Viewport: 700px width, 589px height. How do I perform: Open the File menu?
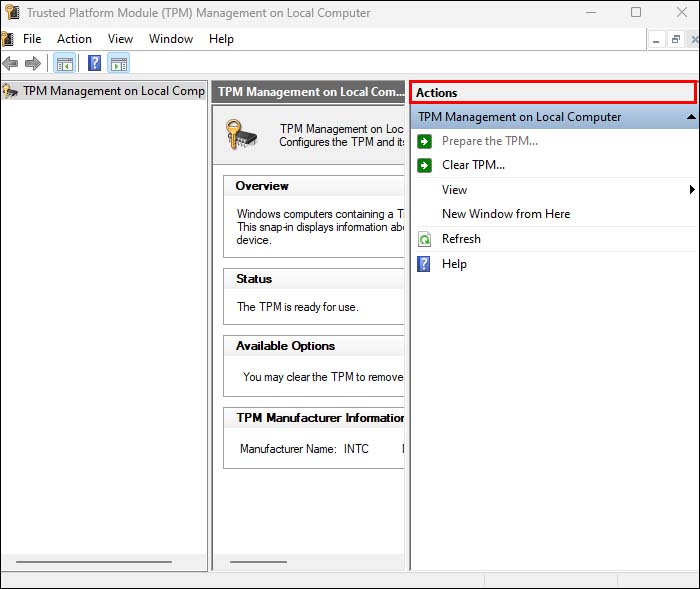click(x=32, y=39)
